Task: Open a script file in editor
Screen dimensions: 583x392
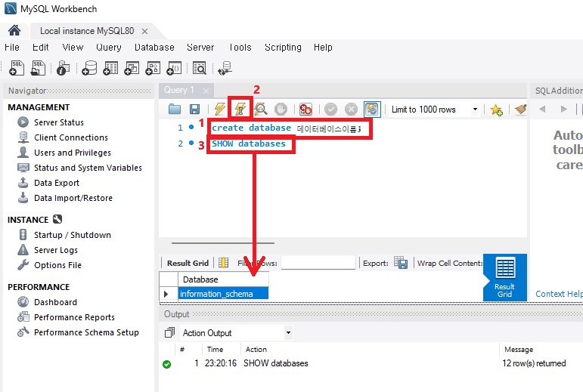Action: click(x=175, y=109)
